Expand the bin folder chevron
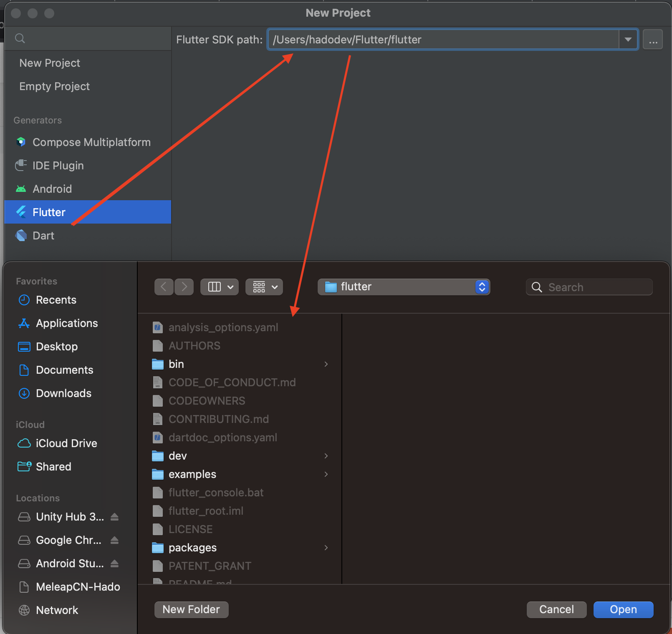Image resolution: width=672 pixels, height=634 pixels. point(326,364)
